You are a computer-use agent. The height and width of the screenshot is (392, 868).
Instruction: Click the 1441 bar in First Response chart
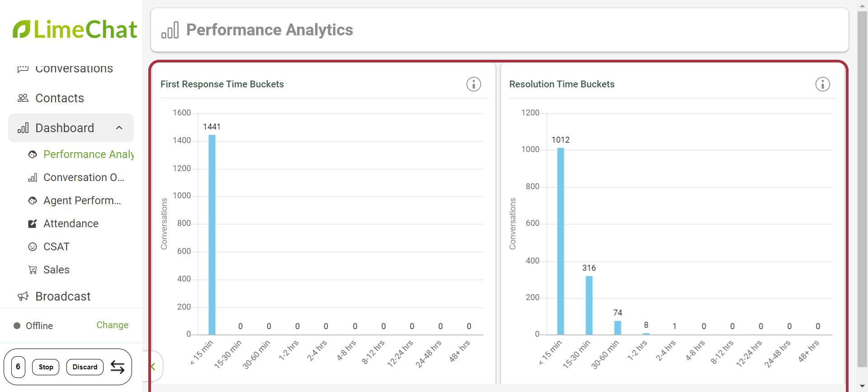coord(212,235)
